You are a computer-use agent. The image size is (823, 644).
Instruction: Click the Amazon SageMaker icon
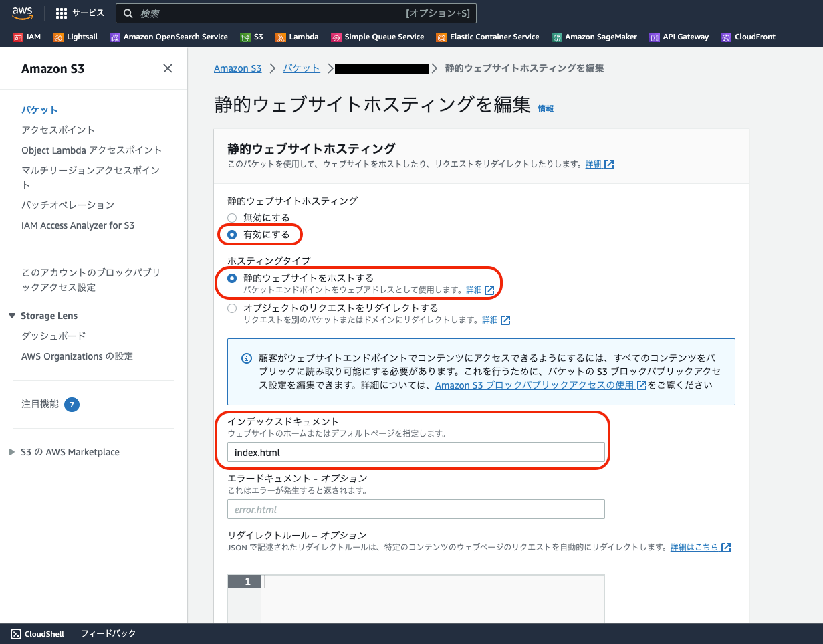pos(556,37)
